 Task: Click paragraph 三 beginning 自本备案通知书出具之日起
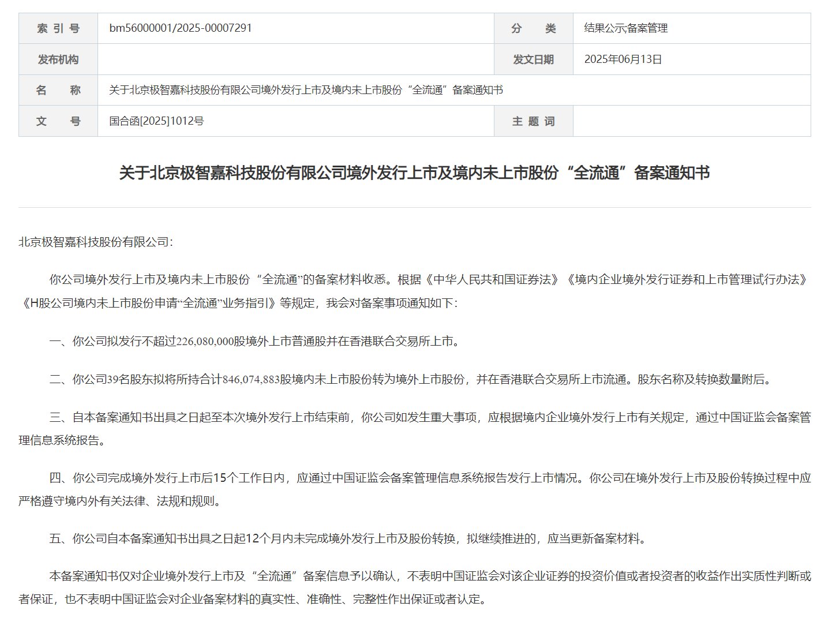415,429
